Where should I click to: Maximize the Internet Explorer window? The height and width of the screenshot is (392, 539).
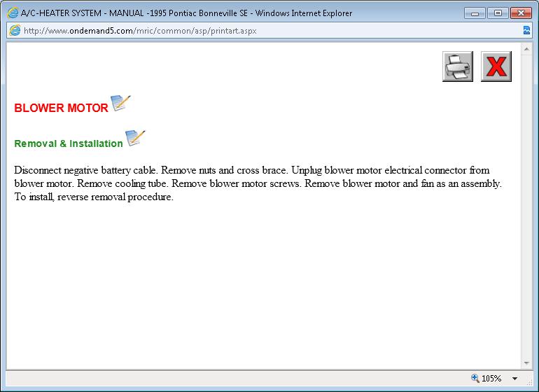point(498,13)
